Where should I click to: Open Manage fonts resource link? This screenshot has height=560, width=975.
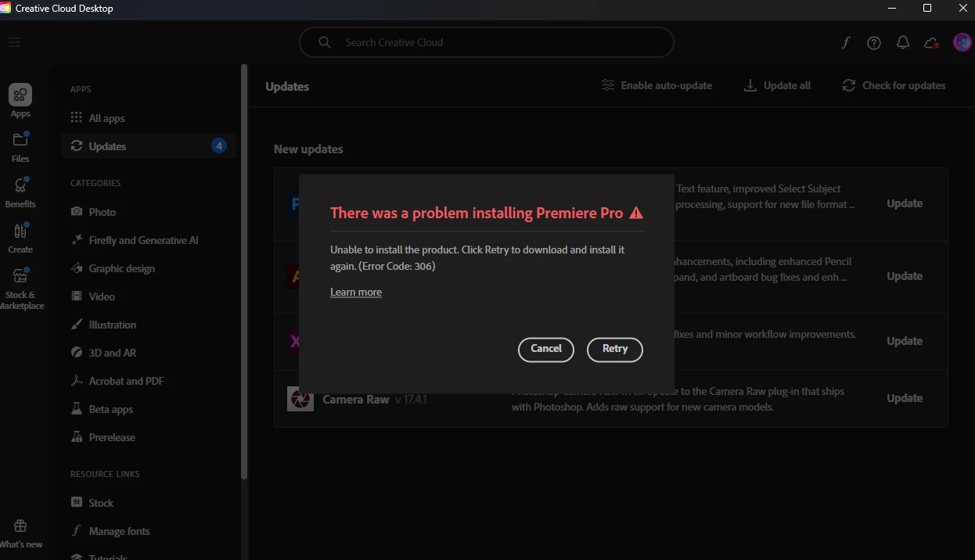[x=119, y=531]
